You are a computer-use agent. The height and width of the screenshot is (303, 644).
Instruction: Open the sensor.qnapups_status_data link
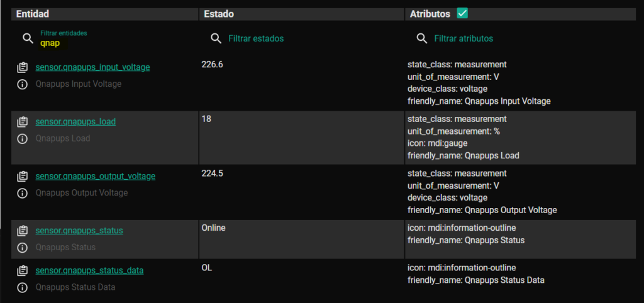[x=89, y=271]
